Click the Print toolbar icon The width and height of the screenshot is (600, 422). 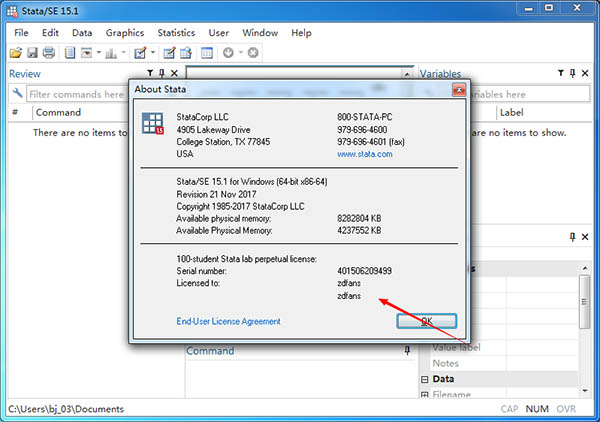(49, 53)
